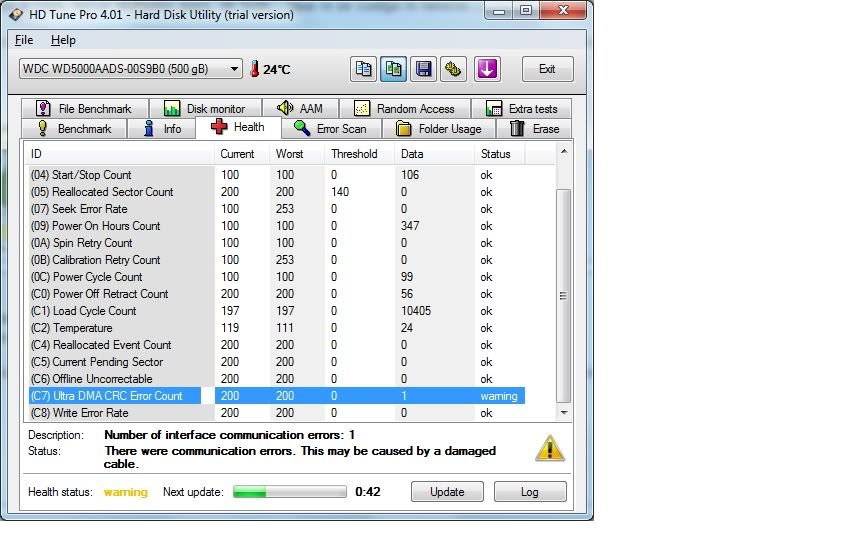Viewport: 864px width, 540px height.
Task: Click the Next update progress bar
Action: click(x=290, y=492)
